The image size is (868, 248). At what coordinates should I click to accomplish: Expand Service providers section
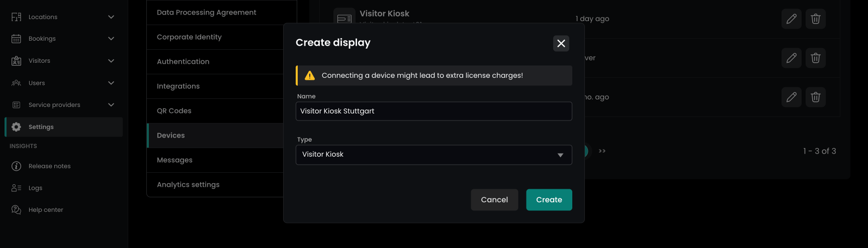coord(111,105)
